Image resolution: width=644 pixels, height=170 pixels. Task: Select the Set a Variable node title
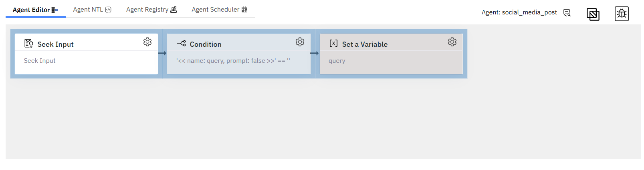pos(365,44)
